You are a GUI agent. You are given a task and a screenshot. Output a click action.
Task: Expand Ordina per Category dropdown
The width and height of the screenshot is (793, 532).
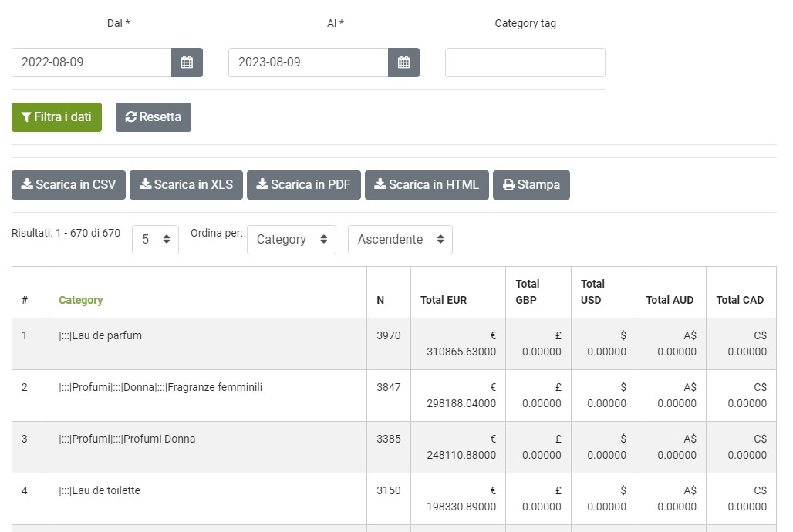click(x=291, y=240)
